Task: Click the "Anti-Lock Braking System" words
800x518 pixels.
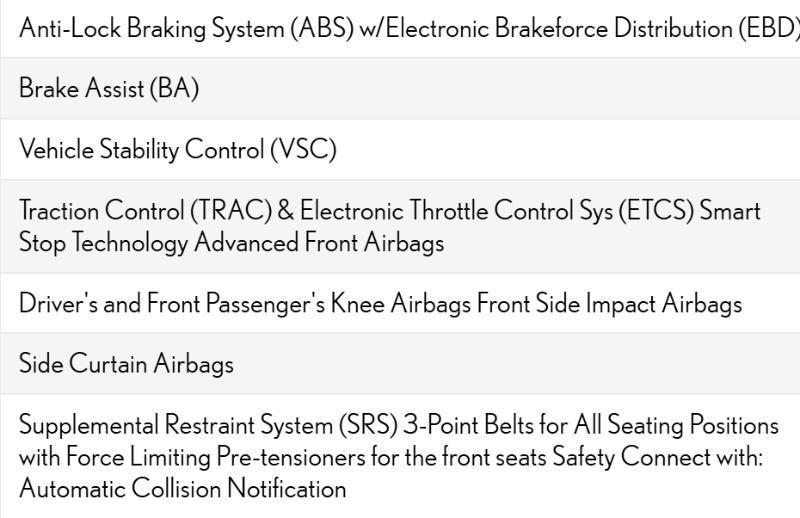Action: click(x=152, y=29)
